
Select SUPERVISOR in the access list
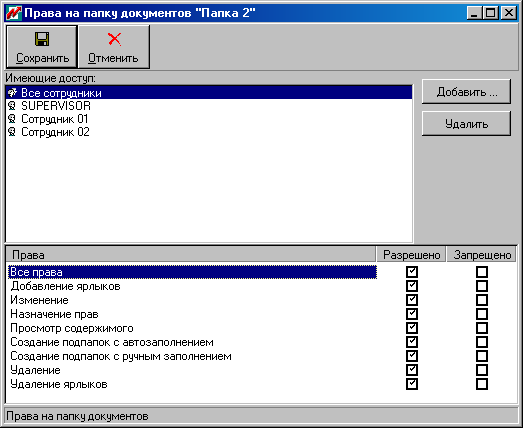point(209,106)
